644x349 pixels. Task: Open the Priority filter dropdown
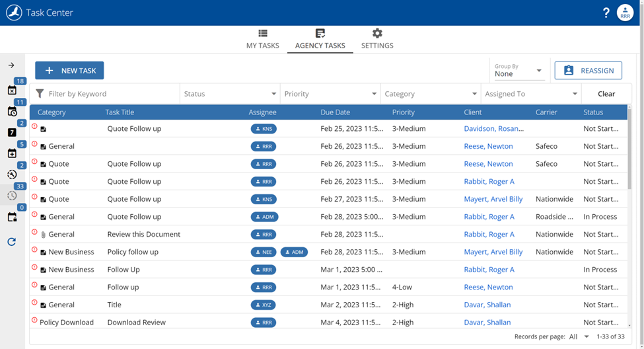click(x=331, y=94)
